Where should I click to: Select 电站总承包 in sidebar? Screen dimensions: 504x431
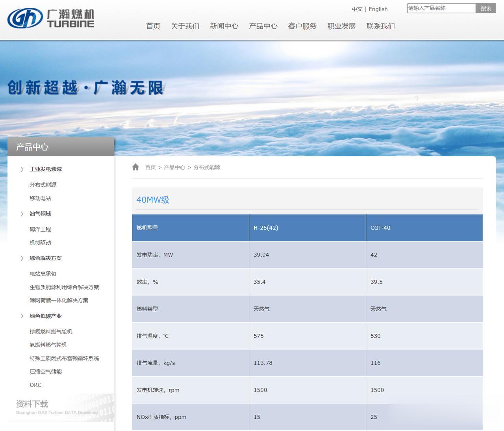click(x=43, y=274)
